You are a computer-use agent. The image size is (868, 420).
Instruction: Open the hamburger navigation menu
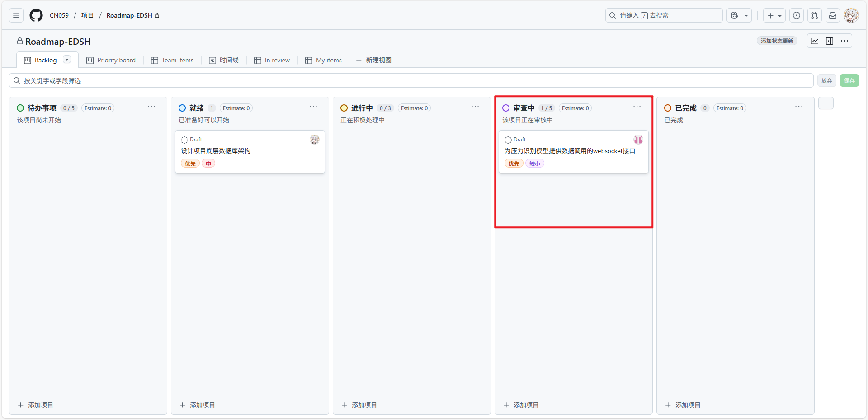click(16, 15)
